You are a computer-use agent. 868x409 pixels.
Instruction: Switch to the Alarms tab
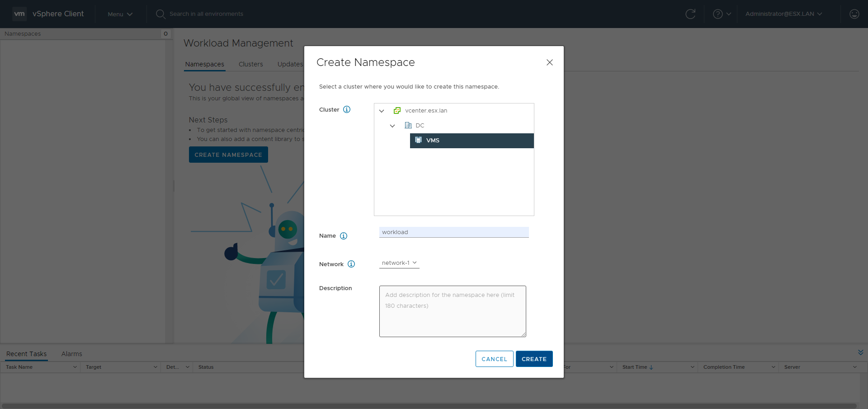click(x=71, y=354)
